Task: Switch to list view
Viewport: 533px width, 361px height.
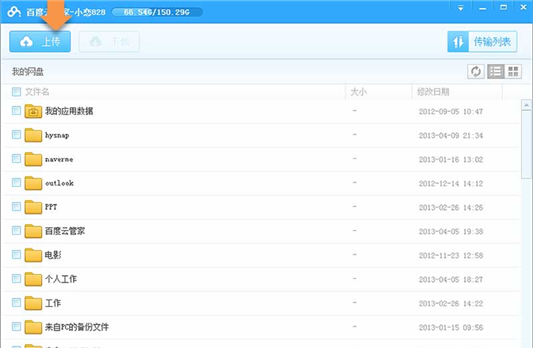Action: 496,72
